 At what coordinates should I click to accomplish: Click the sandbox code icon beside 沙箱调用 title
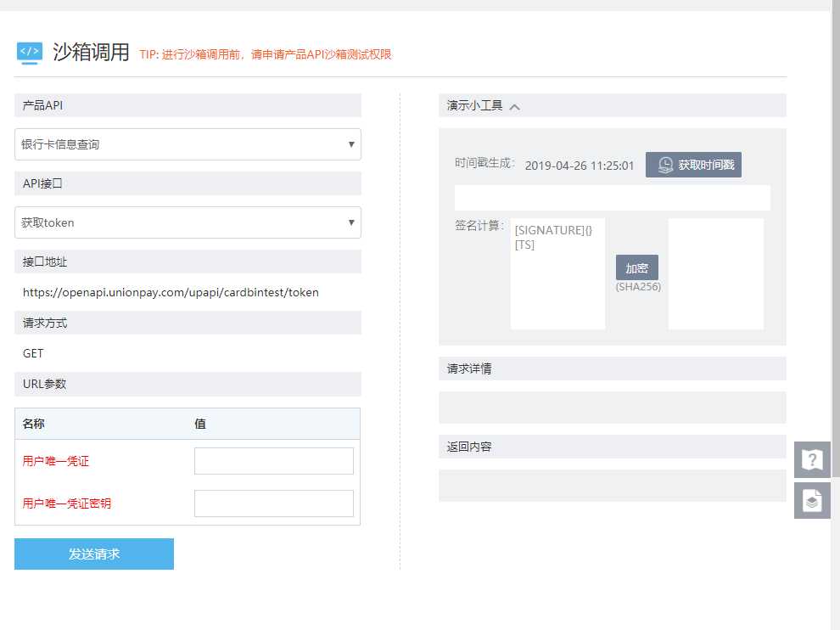click(29, 52)
